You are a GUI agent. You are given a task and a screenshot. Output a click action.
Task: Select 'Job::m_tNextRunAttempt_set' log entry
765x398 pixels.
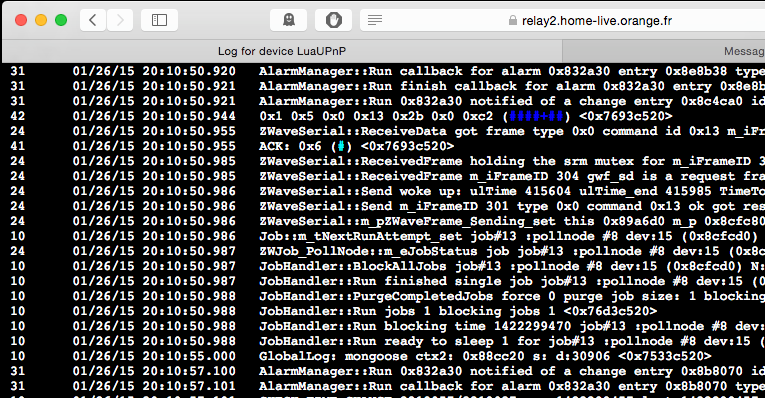click(508, 237)
